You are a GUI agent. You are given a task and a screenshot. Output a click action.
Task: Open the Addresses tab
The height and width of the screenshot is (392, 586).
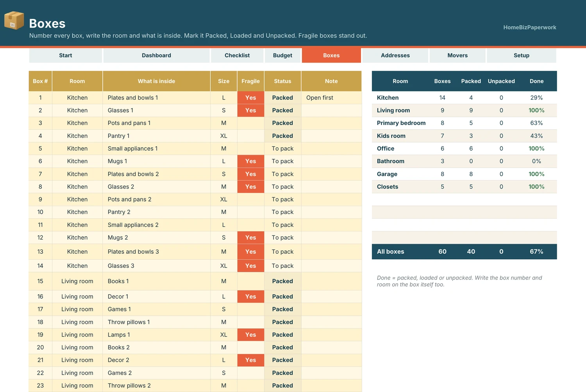pos(395,55)
